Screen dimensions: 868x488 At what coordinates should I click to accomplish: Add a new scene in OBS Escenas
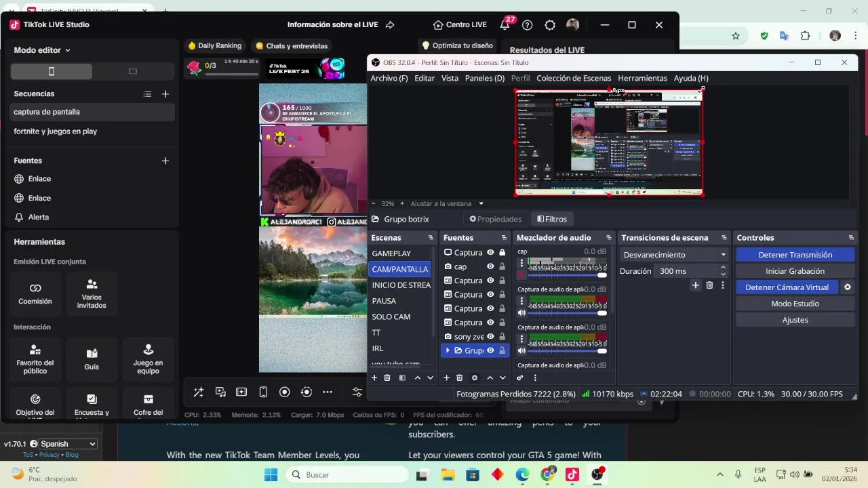point(374,378)
